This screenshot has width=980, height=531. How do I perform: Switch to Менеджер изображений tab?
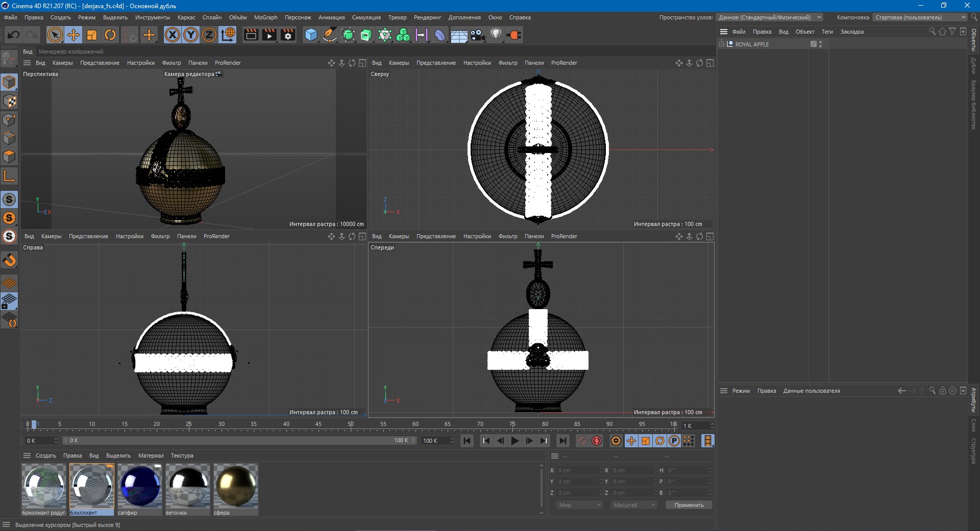coord(71,52)
